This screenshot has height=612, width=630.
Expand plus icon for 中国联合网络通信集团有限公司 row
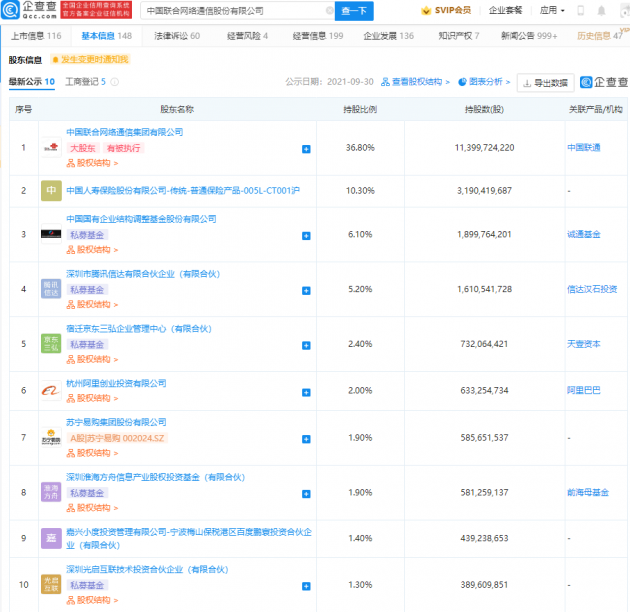point(306,149)
